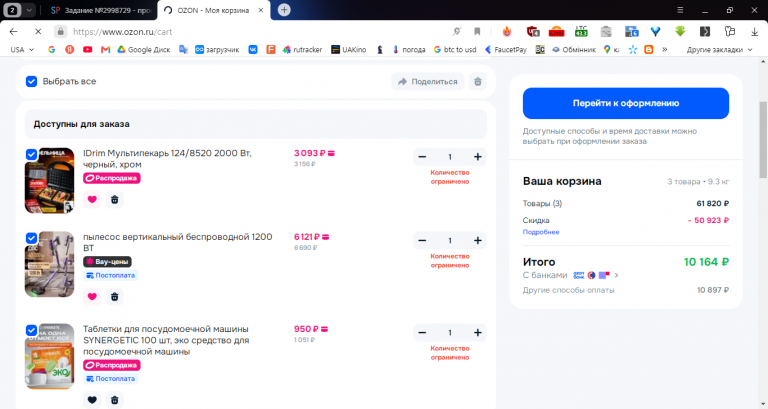The width and height of the screenshot is (768, 409).
Task: Toggle the 'Выбрать все' checkbox
Action: click(x=31, y=81)
